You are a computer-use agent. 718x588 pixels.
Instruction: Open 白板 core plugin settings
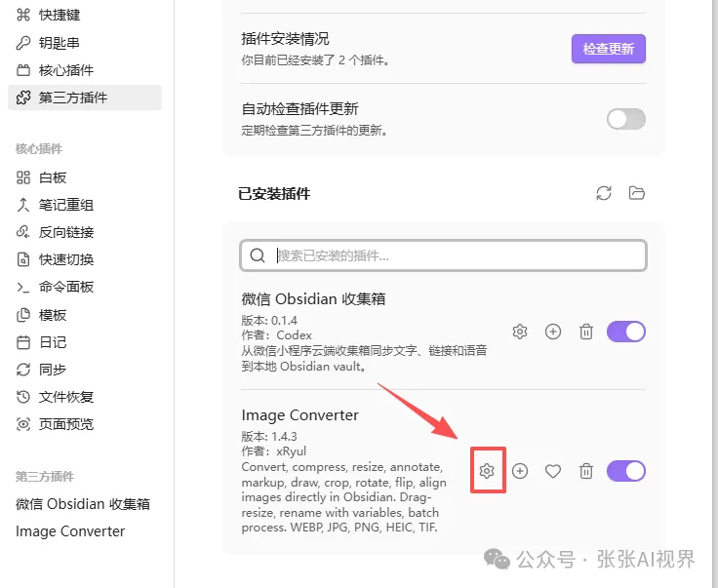[85, 177]
